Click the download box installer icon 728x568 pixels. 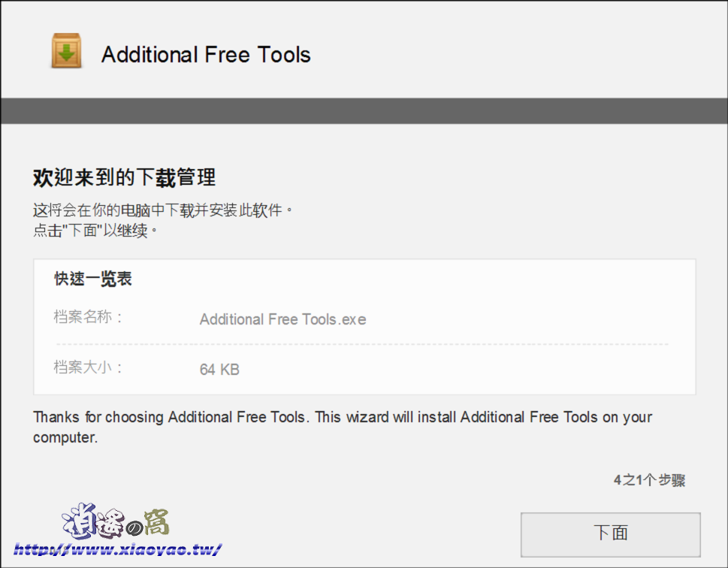coord(66,50)
